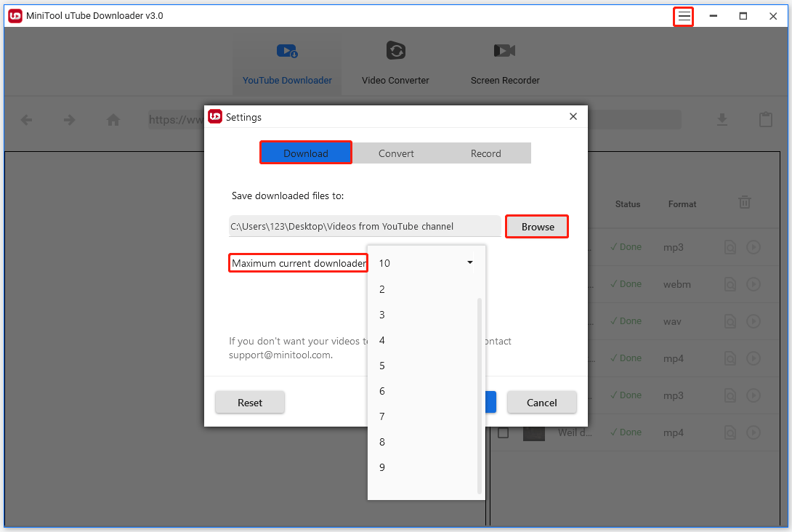The height and width of the screenshot is (532, 792).
Task: Click the Maximum current downloader label
Action: 299,262
